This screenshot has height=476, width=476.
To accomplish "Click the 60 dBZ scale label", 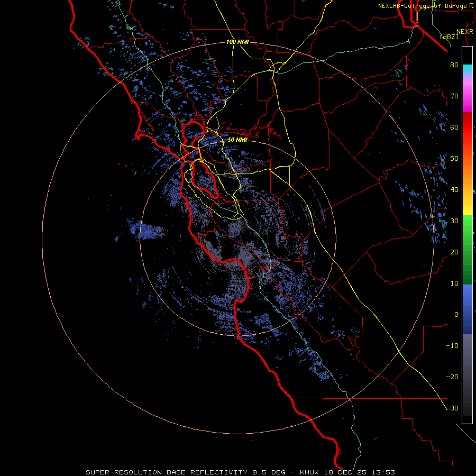I will (454, 127).
